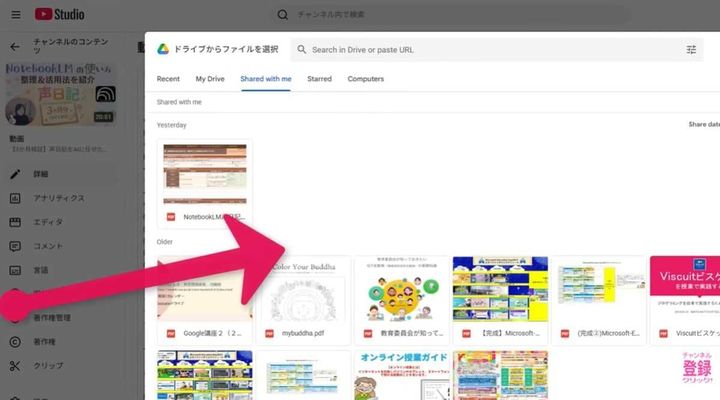Click the アナリティクス sidebar item
This screenshot has height=400, width=720.
tap(59, 198)
